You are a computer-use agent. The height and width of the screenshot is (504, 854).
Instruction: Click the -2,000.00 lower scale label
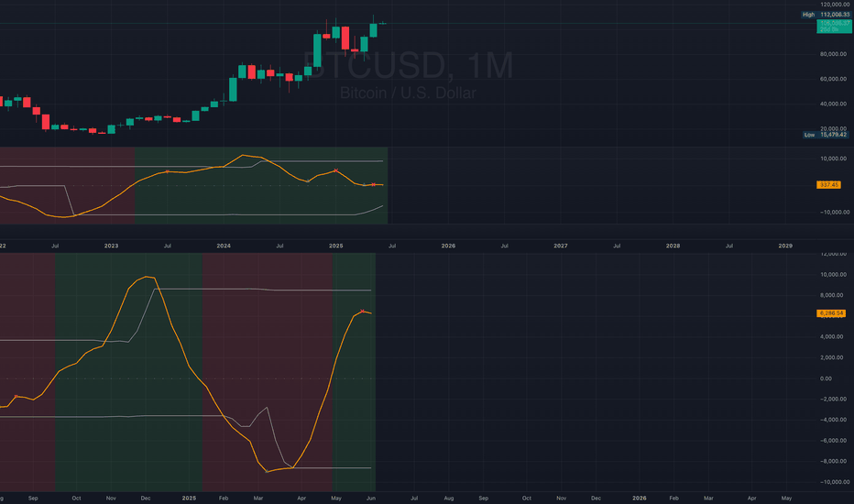click(x=833, y=399)
